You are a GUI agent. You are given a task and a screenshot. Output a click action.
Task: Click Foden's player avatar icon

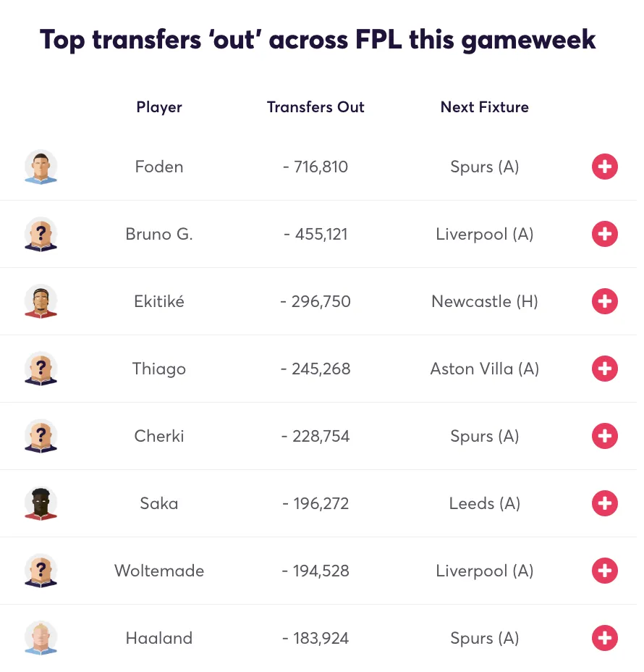pos(41,167)
